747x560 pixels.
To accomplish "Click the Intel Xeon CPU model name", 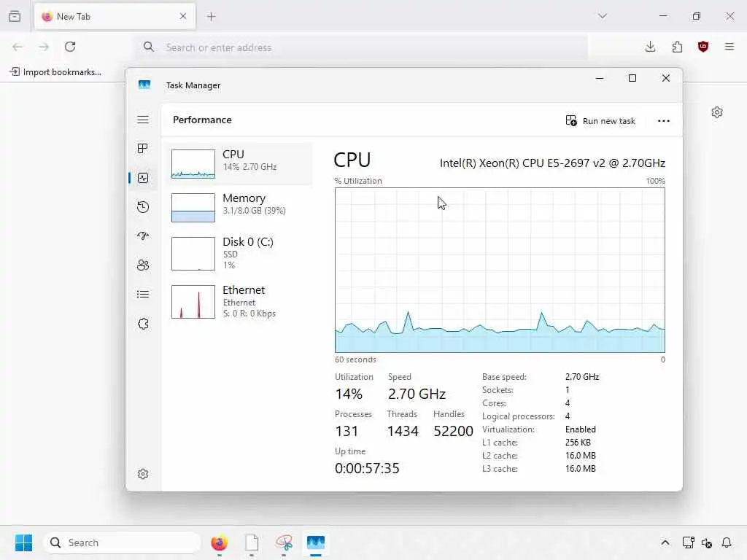I will (x=552, y=163).
